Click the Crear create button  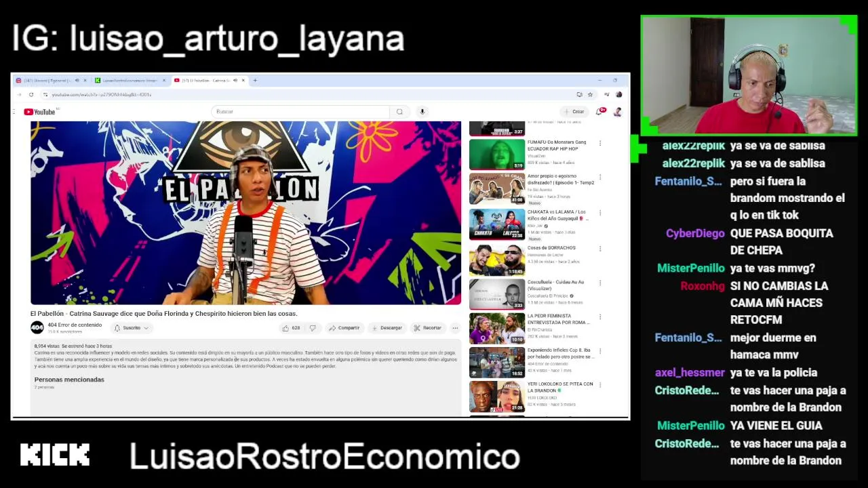(574, 112)
